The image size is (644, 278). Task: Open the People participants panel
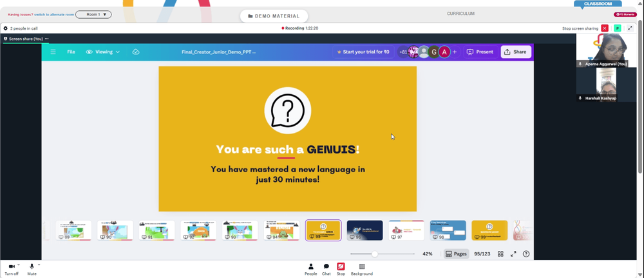[x=311, y=270]
